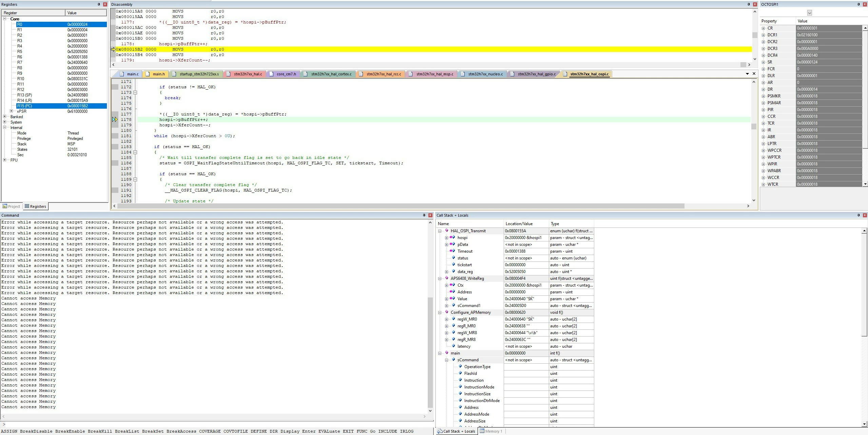The image size is (868, 435).
Task: Click the Command window input line
Action: click(x=217, y=424)
